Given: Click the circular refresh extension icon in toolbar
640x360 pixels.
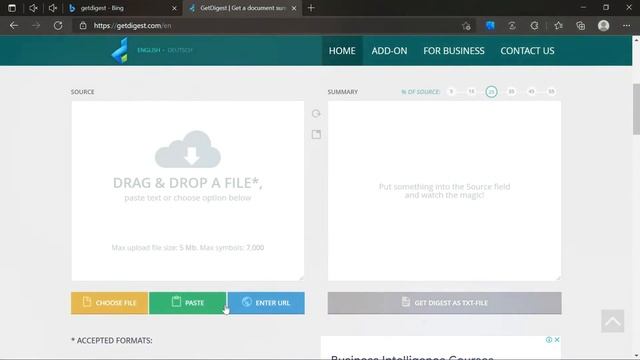Looking at the screenshot, I should pos(534,26).
